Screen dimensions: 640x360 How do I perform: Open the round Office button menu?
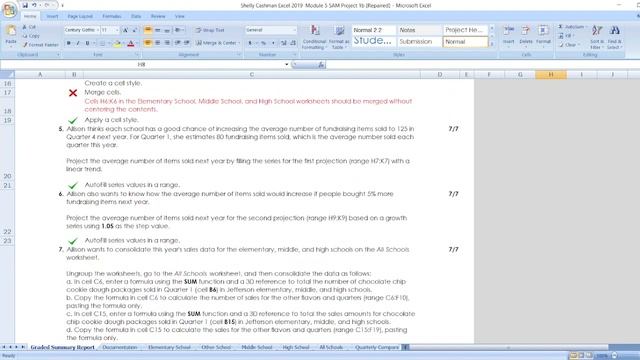click(9, 9)
